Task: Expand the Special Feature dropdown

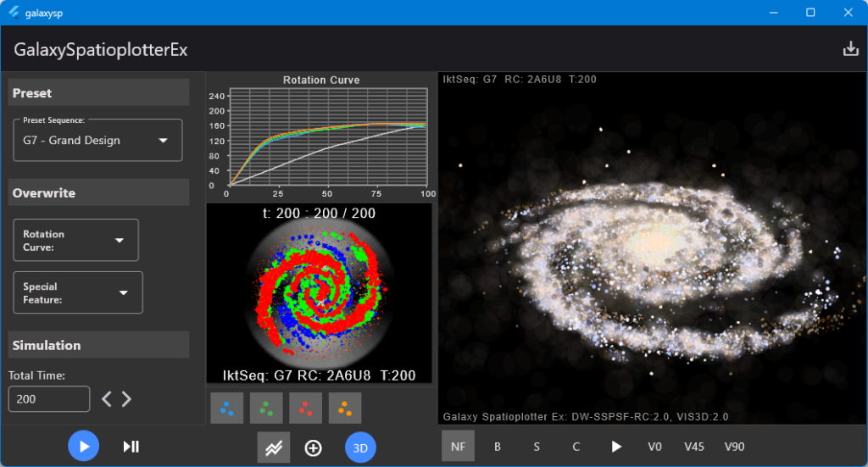Action: coord(78,292)
